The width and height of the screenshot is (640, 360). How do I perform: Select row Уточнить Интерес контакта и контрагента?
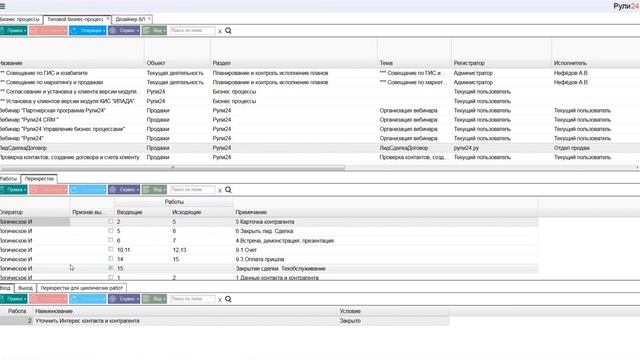point(224,321)
